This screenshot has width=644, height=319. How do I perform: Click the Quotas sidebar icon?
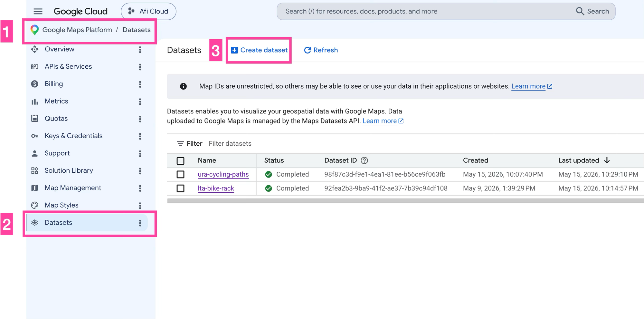click(35, 119)
